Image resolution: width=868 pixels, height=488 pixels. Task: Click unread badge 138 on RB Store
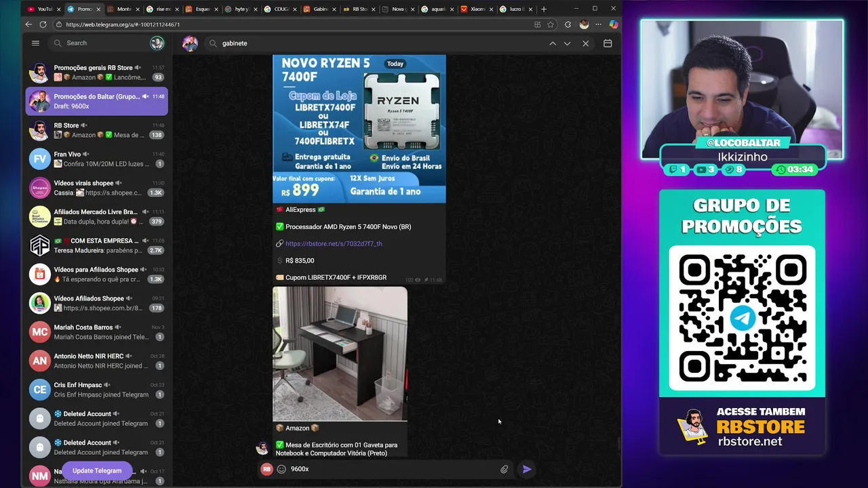[x=157, y=135]
